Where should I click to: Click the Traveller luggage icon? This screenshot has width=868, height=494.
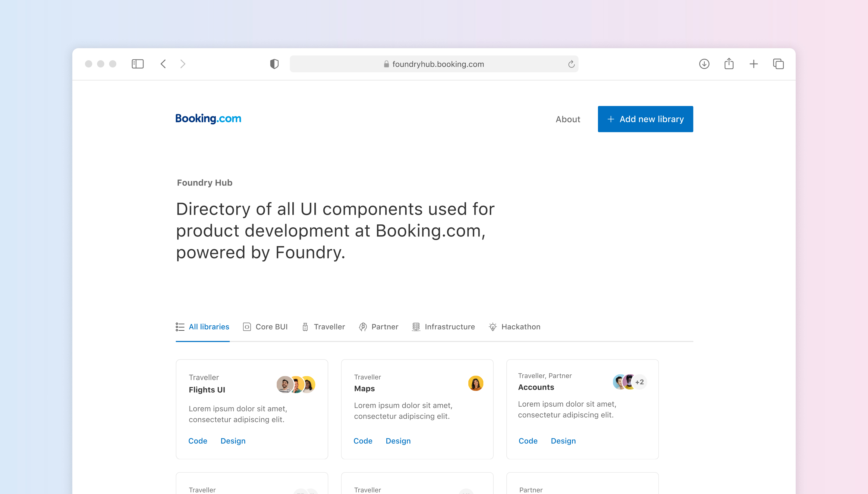coord(305,327)
